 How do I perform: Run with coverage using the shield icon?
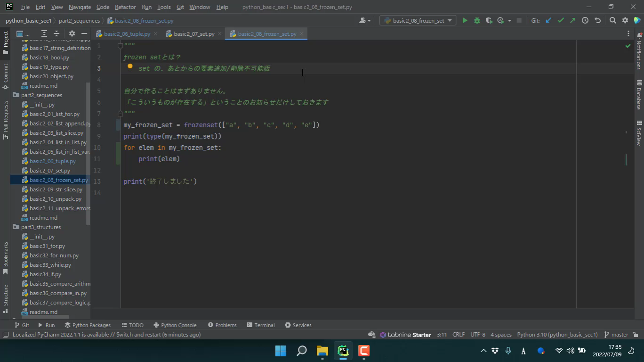[489, 21]
